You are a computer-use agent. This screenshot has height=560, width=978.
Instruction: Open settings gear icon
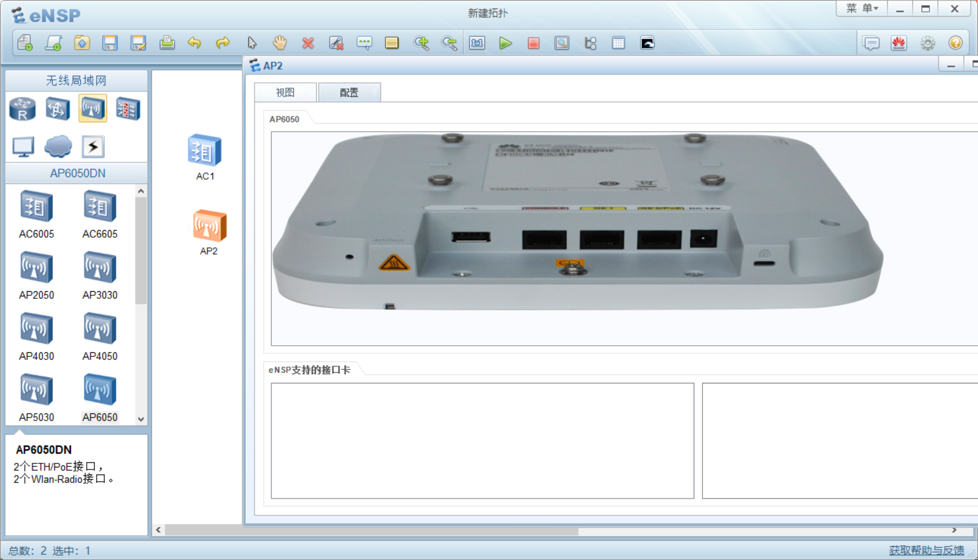point(928,43)
